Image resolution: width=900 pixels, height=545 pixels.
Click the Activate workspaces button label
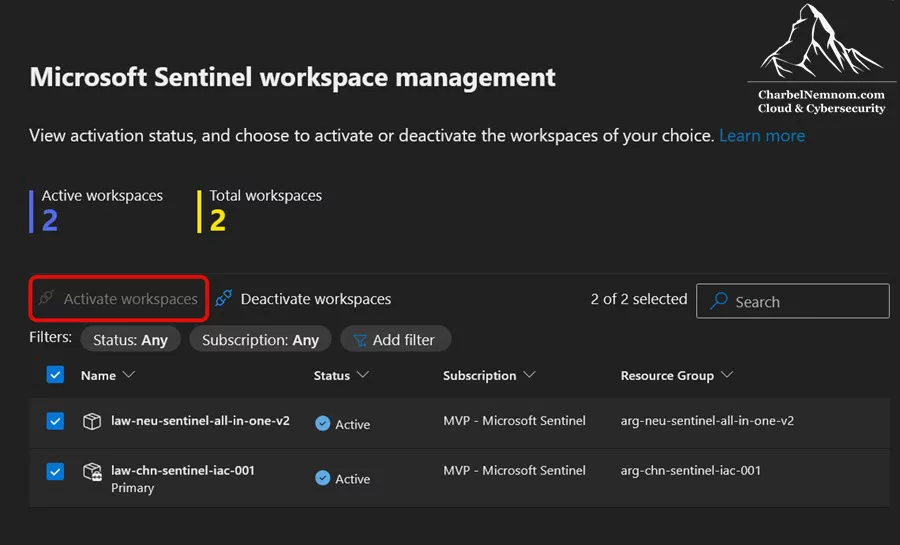pos(130,299)
